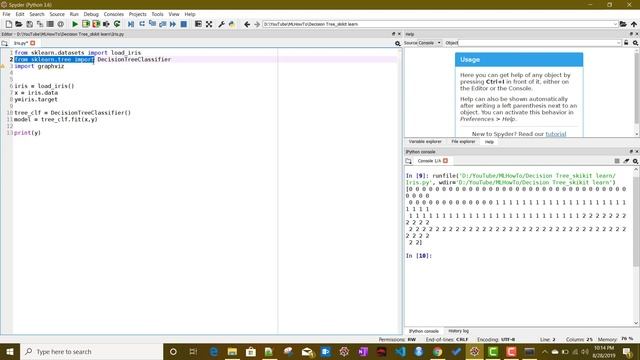Open the Edit menu
This screenshot has height=360, width=640.
(x=20, y=14)
